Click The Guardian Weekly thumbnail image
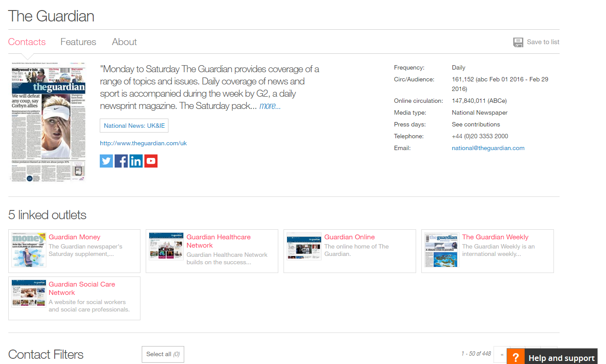606x364 pixels. pos(442,250)
